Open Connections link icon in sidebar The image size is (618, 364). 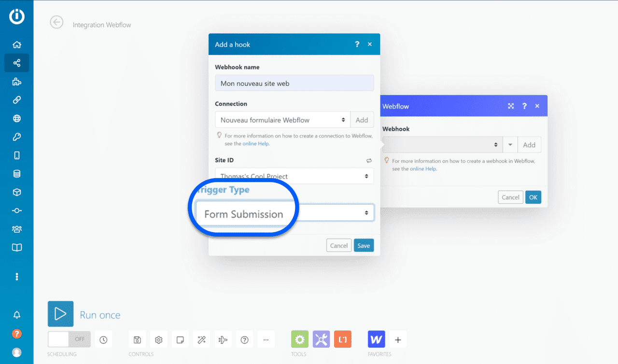(17, 100)
